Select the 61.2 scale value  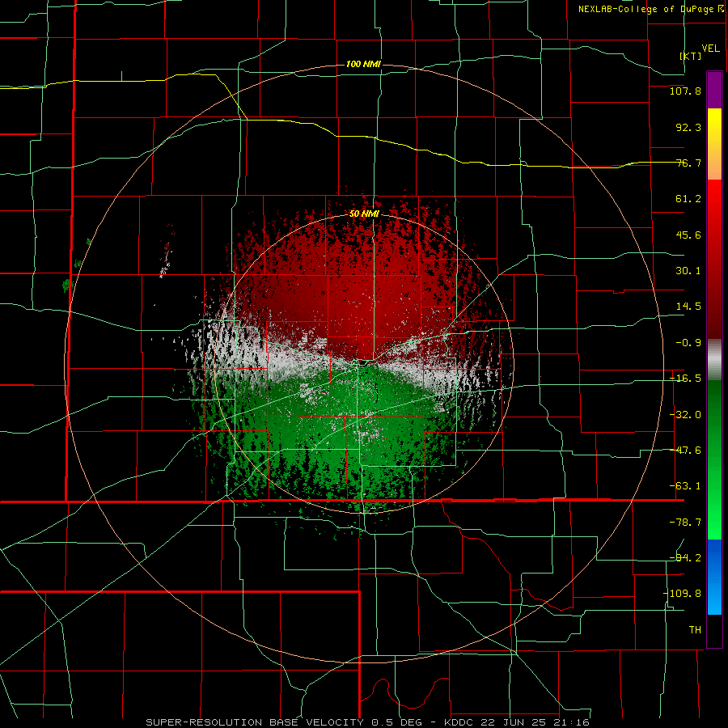coord(688,199)
